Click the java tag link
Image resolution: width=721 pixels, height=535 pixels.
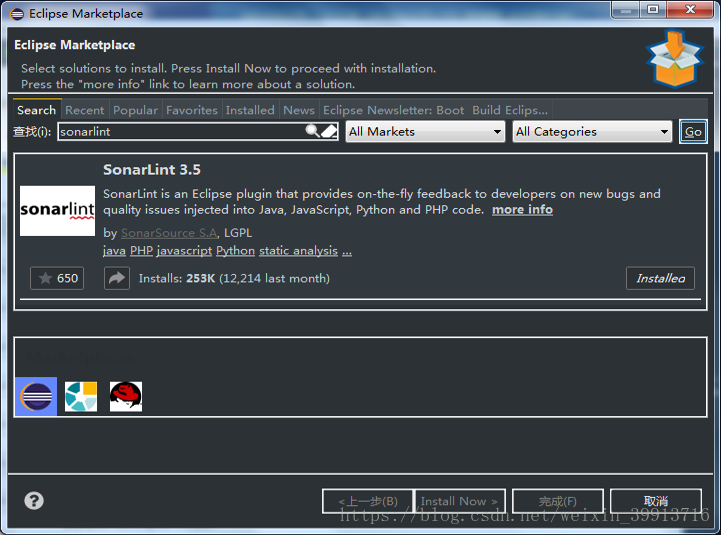tap(114, 251)
